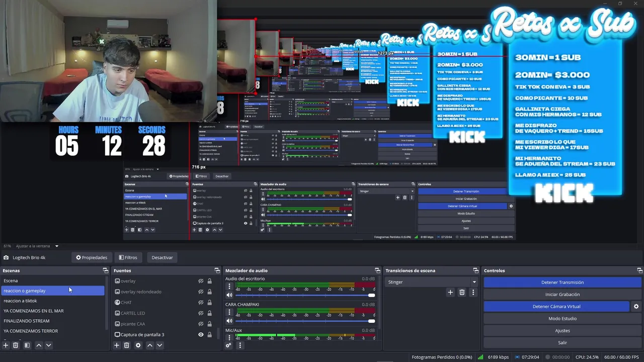Image resolution: width=644 pixels, height=362 pixels.
Task: Open Audio del escritorio options dots
Action: click(x=229, y=286)
